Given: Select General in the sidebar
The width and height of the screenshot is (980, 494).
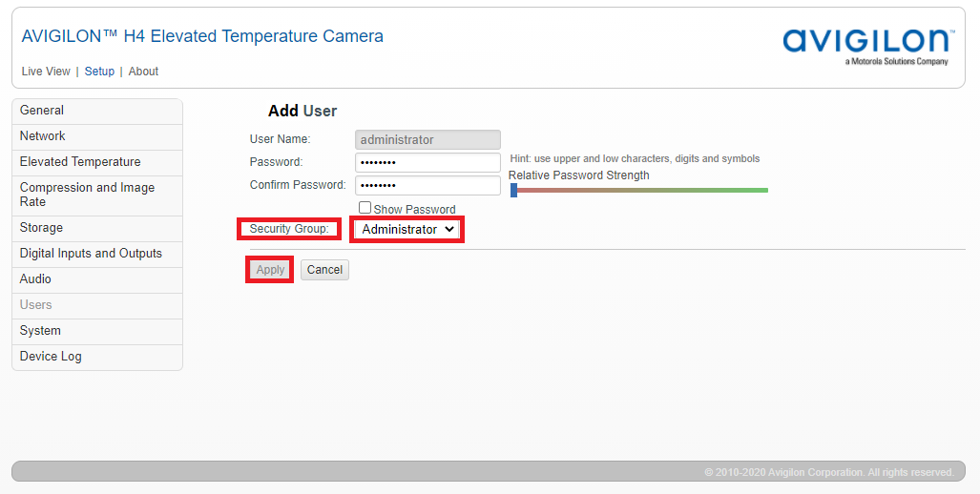Looking at the screenshot, I should pyautogui.click(x=42, y=111).
